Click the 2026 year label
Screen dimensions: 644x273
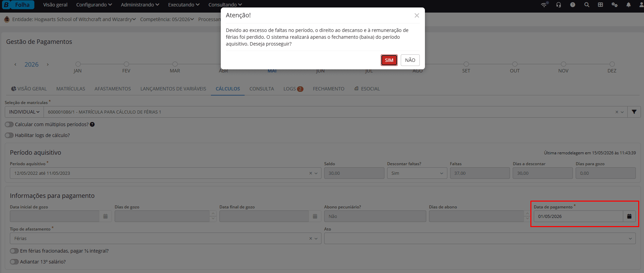point(31,65)
